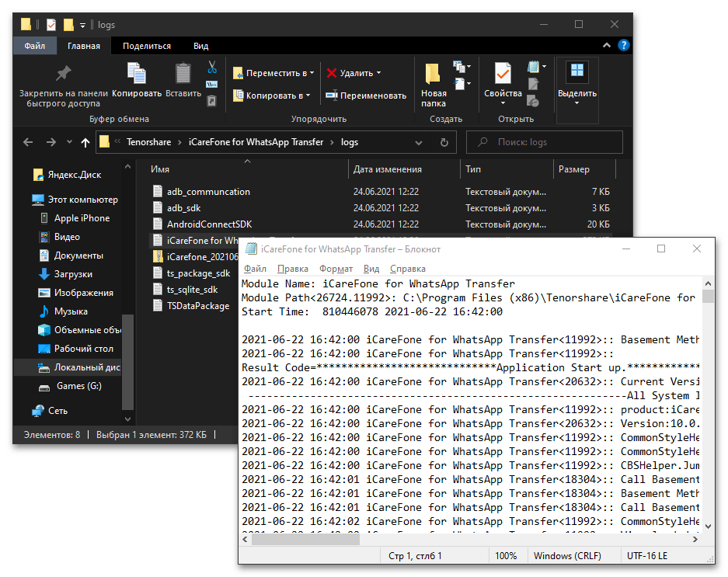Open recent locations dropdown arrow
The width and height of the screenshot is (728, 577).
(x=69, y=141)
